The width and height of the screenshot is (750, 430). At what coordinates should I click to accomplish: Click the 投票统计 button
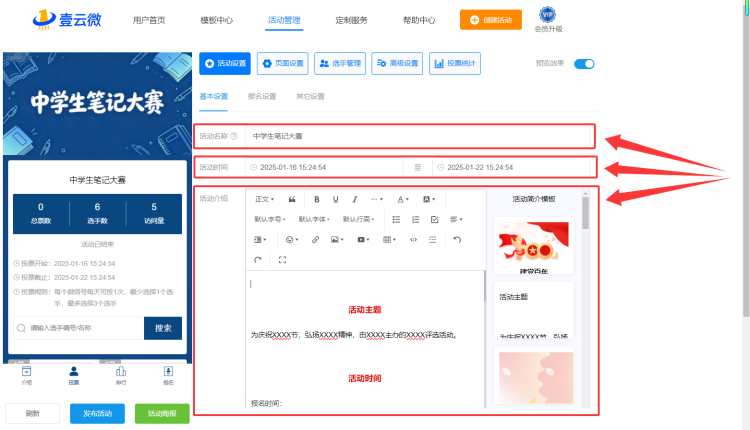click(455, 64)
